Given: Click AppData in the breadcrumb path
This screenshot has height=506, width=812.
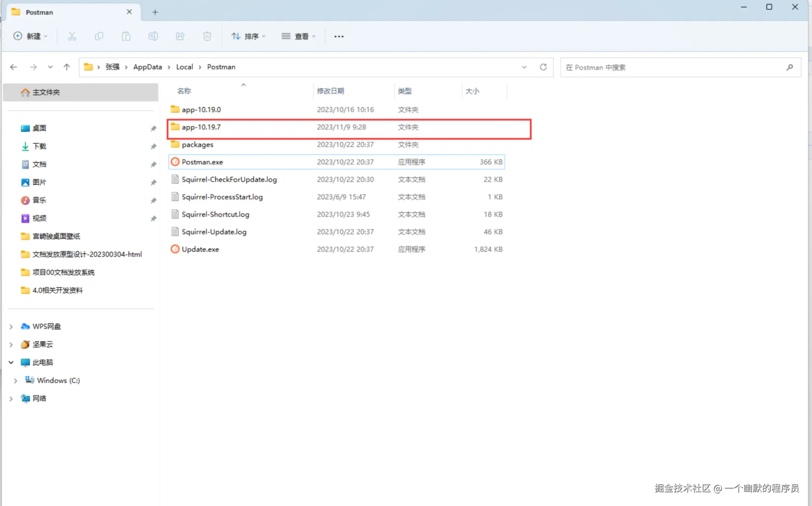Looking at the screenshot, I should [148, 67].
